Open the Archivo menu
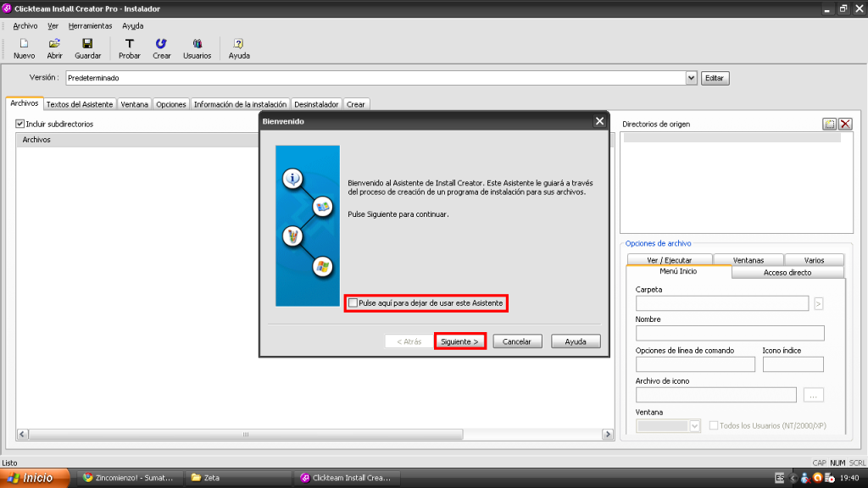 pyautogui.click(x=25, y=26)
